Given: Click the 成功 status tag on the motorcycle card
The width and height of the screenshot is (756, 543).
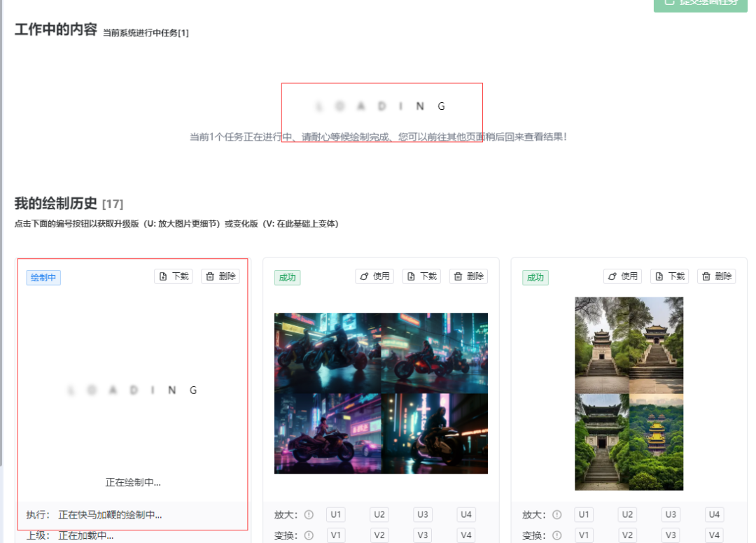Looking at the screenshot, I should click(x=287, y=276).
